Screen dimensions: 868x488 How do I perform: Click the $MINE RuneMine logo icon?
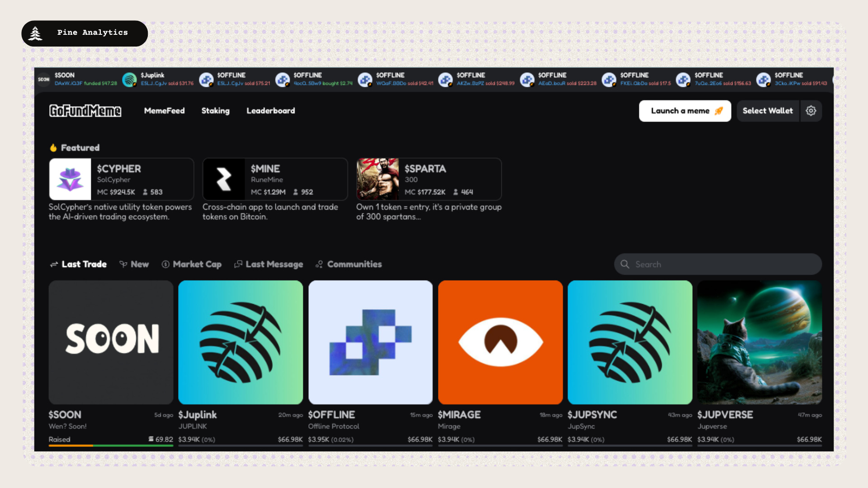pos(224,179)
